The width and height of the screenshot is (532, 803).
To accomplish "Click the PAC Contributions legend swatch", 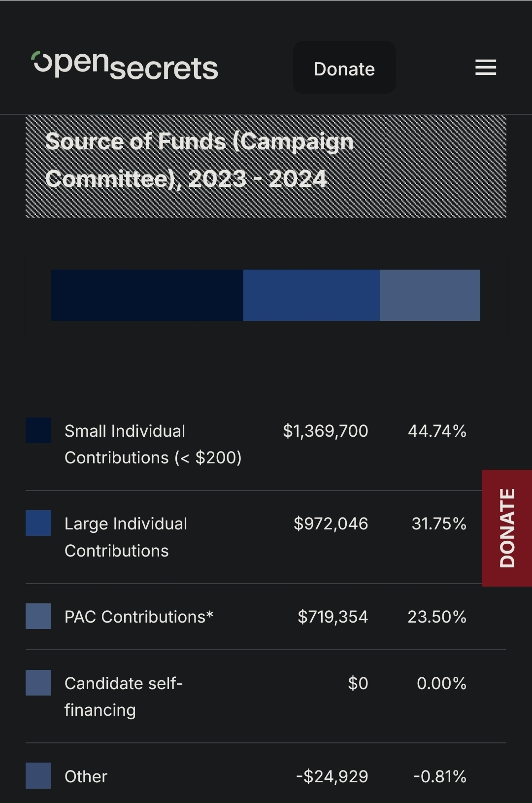I will 38,616.
